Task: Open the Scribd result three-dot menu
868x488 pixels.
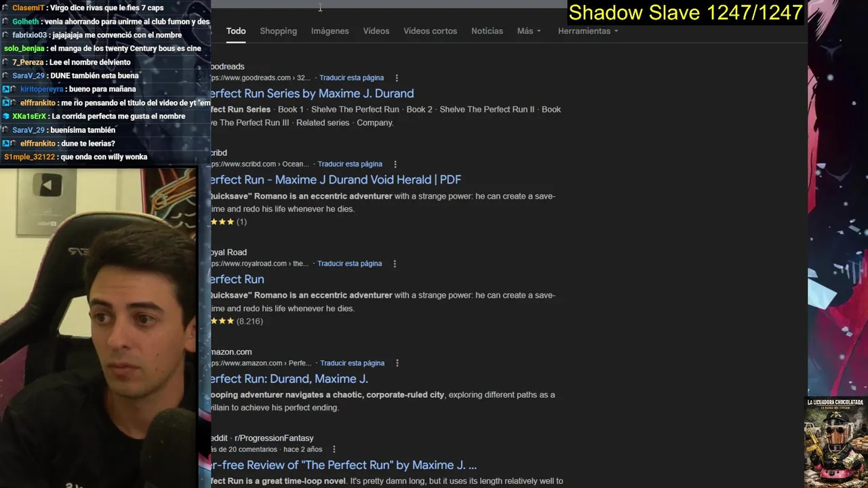Action: tap(395, 164)
